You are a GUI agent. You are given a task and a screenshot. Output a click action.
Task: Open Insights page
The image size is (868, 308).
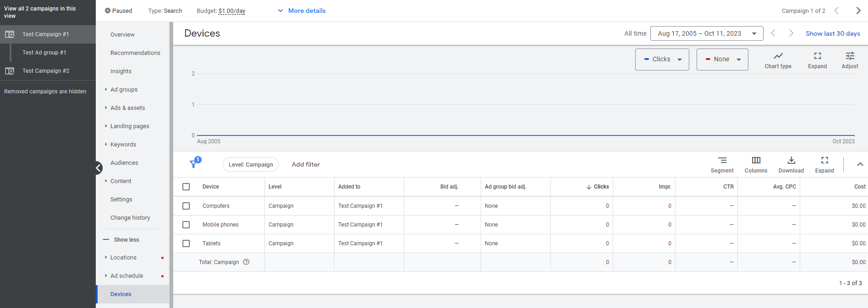pyautogui.click(x=121, y=71)
